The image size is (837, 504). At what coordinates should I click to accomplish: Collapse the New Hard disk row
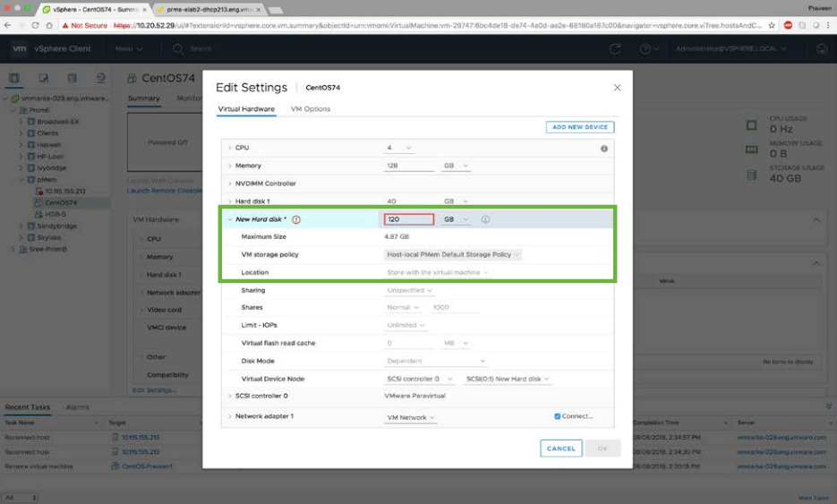(x=229, y=219)
